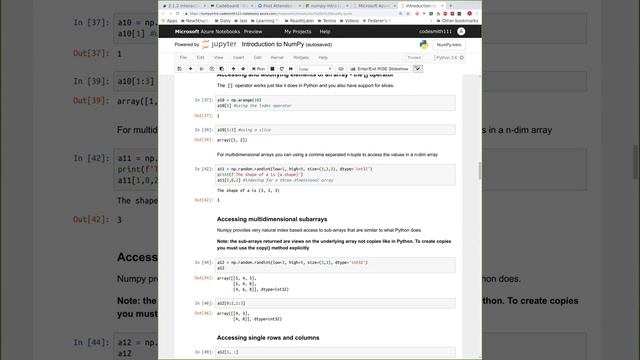Click the Trusted notebook indicator
The width and height of the screenshot is (640, 360).
[414, 58]
